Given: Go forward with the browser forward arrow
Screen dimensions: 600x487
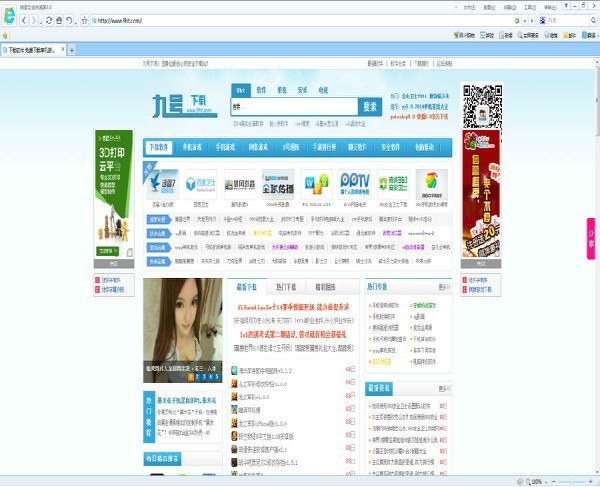Looking at the screenshot, I should [34, 20].
